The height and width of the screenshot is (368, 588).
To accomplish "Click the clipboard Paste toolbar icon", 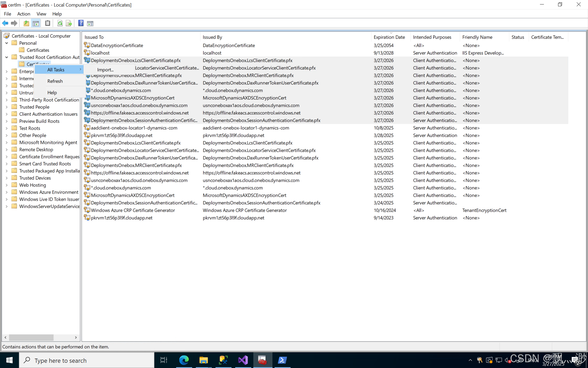I will pos(48,23).
